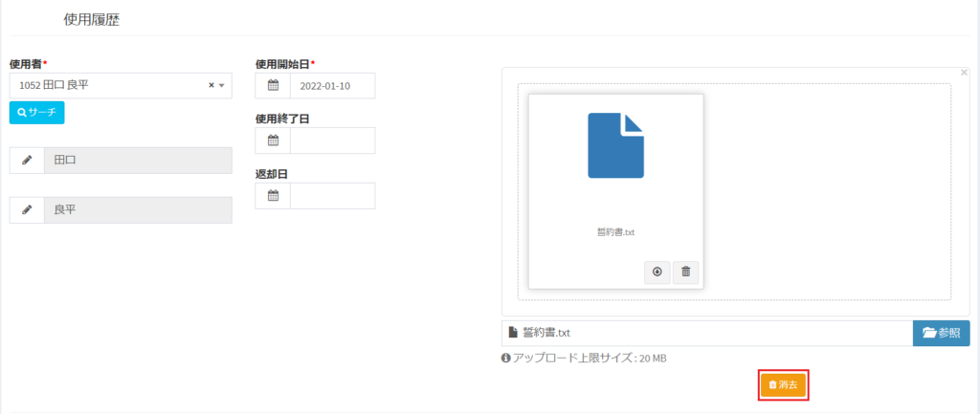Open the 使用者 dropdown arrow
This screenshot has height=414, width=980.
221,85
